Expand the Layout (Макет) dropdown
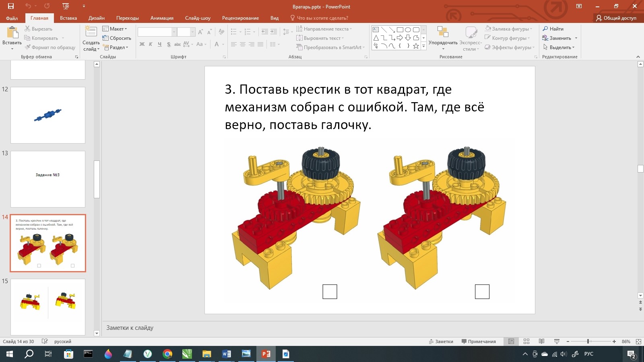The height and width of the screenshot is (362, 644). 115,29
